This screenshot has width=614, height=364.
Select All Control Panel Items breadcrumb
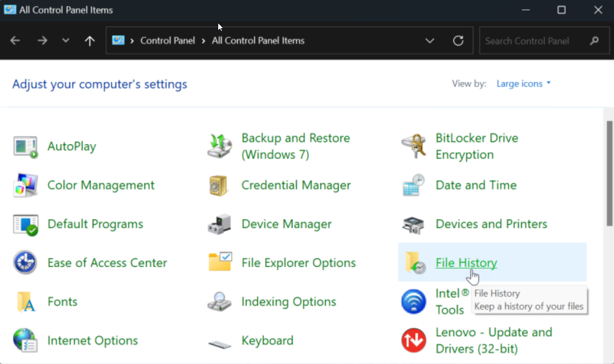pos(257,41)
